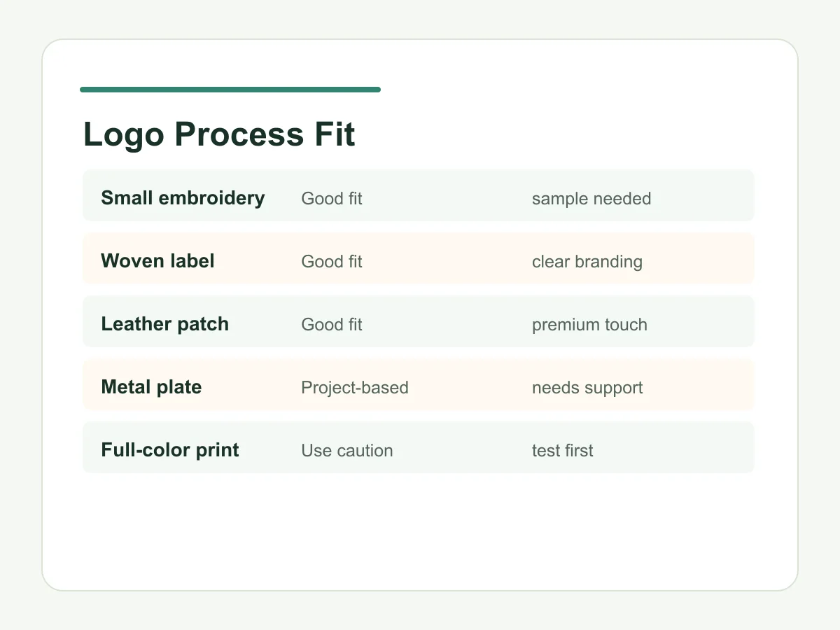The width and height of the screenshot is (840, 630).
Task: Select the "Leather patch" row label
Action: tap(164, 324)
